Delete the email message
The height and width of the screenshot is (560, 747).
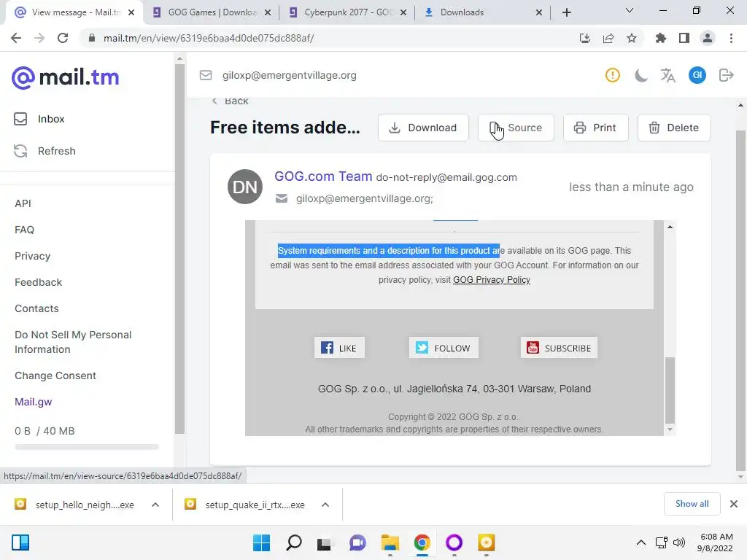674,128
